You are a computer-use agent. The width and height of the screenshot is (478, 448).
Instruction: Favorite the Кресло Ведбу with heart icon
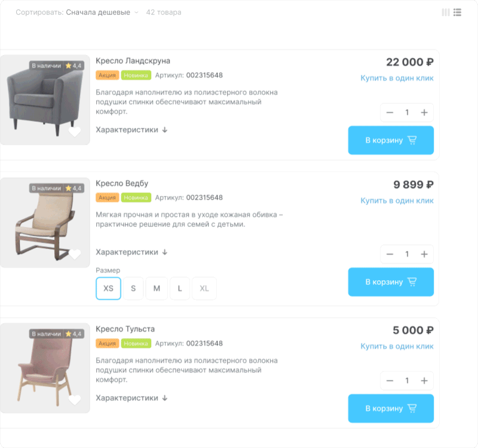pos(75,254)
